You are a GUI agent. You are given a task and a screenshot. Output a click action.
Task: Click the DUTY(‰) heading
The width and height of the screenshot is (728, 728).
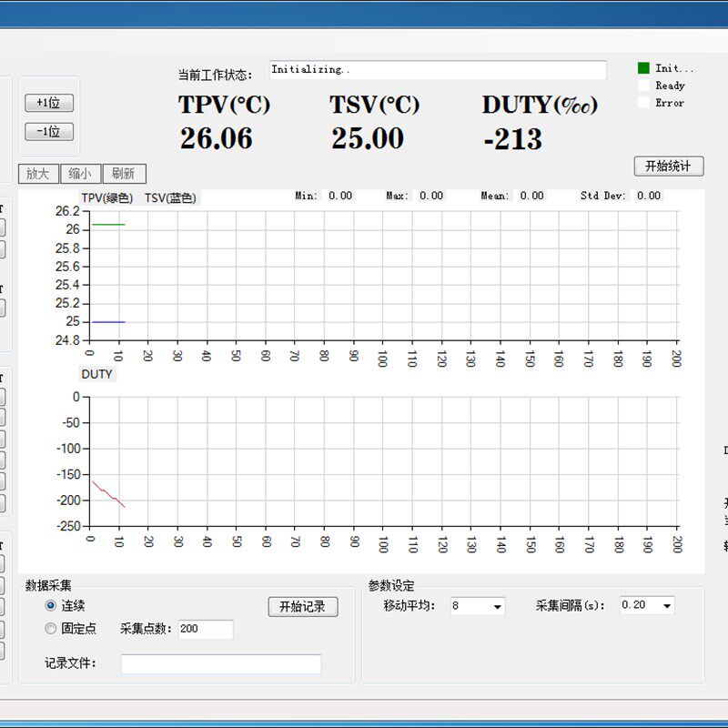[x=540, y=105]
